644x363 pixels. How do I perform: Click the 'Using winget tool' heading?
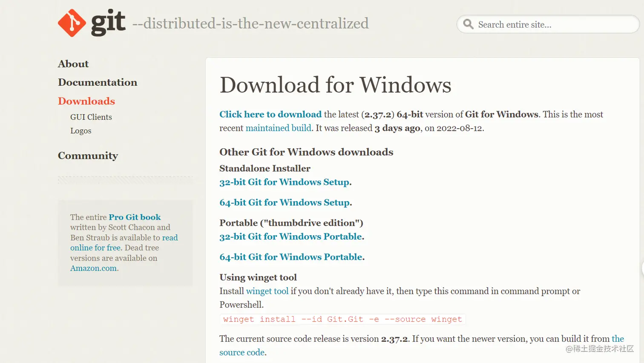258,277
